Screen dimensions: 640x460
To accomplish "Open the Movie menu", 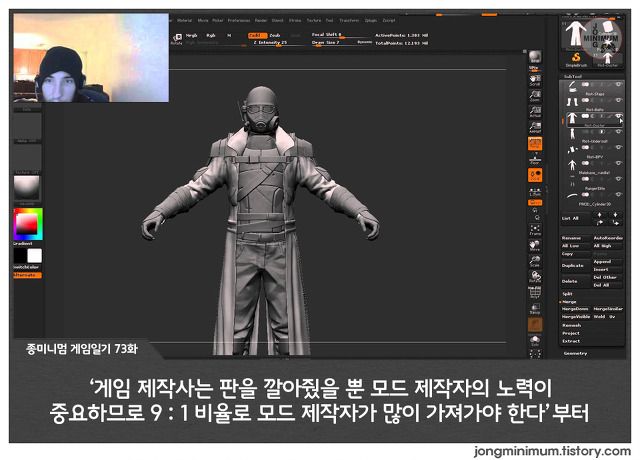I will [203, 20].
